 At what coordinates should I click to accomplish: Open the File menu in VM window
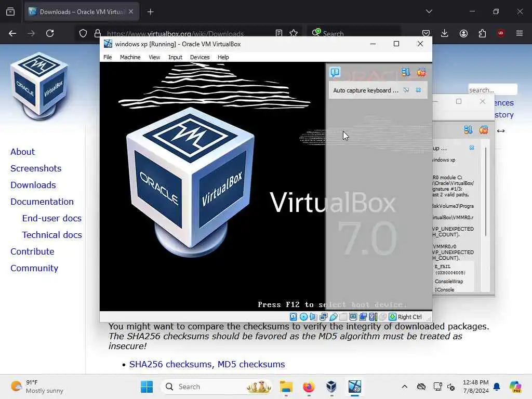(x=108, y=57)
